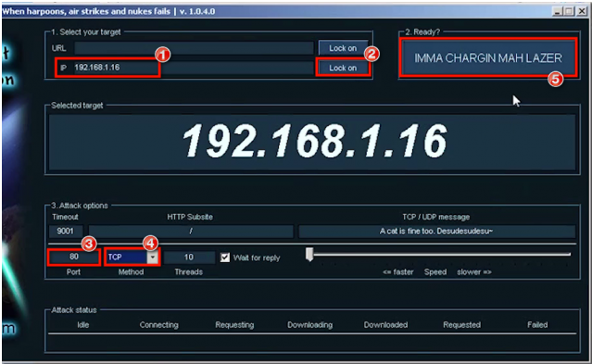The image size is (592, 364).
Task: Click the Port field showing 80
Action: 74,257
